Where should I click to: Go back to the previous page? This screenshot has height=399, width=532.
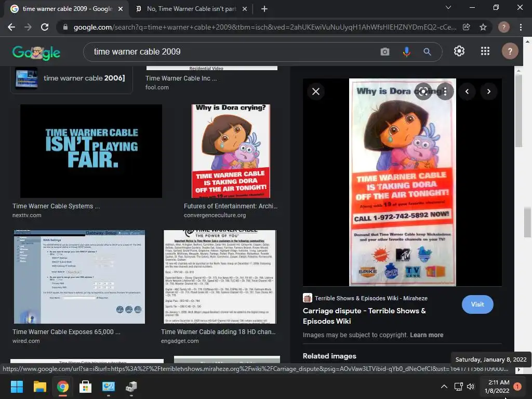coord(11,27)
